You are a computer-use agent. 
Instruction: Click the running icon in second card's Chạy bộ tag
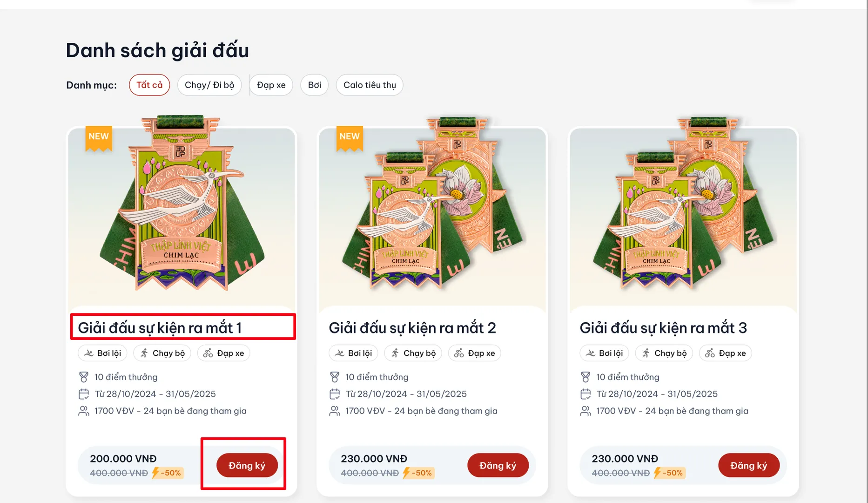(x=395, y=353)
